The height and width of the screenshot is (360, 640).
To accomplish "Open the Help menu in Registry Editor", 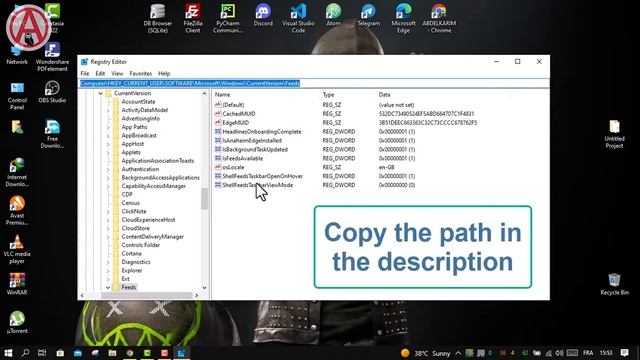I will coord(164,73).
